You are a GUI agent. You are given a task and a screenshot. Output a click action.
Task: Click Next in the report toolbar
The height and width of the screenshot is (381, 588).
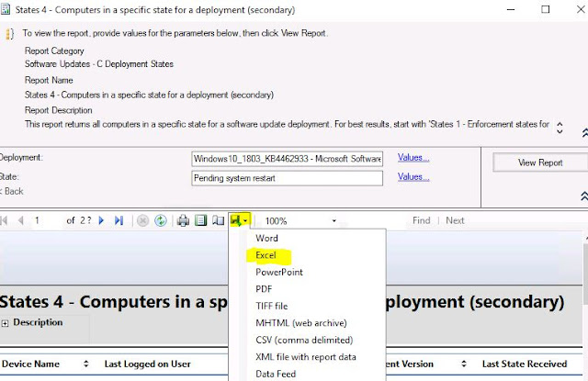click(x=455, y=220)
